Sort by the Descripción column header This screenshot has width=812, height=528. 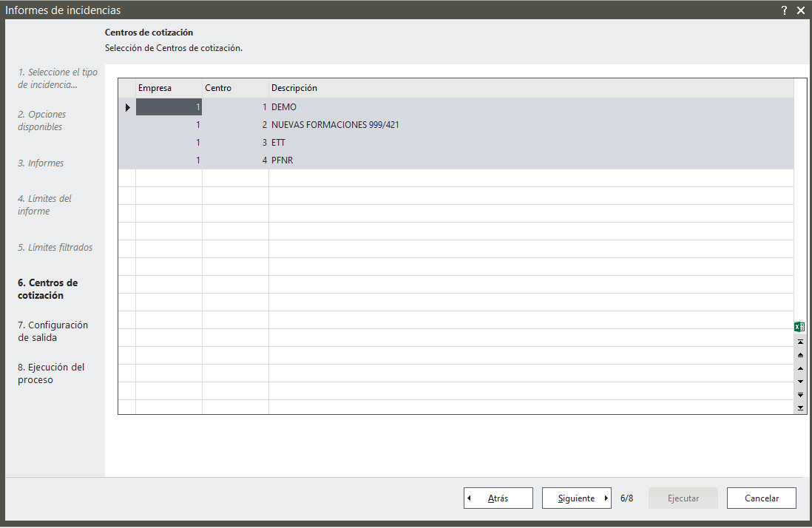tap(531, 88)
